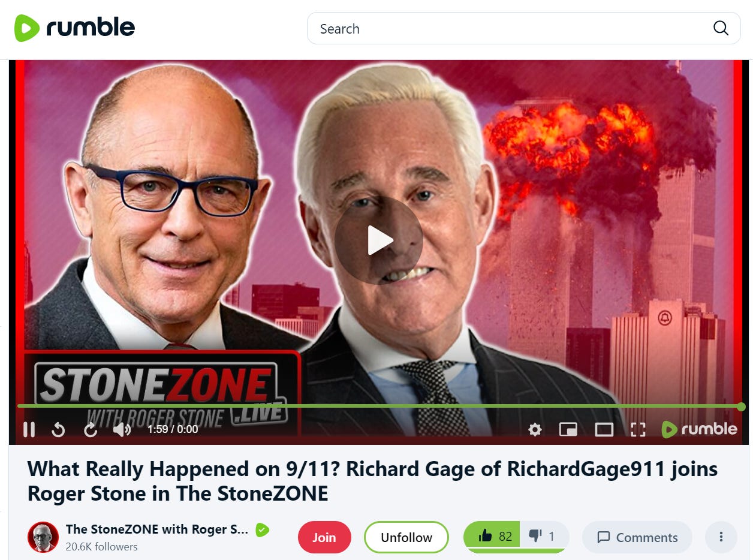Skip forward using the forward arrow icon
Viewport: 753px width, 560px height.
point(91,429)
